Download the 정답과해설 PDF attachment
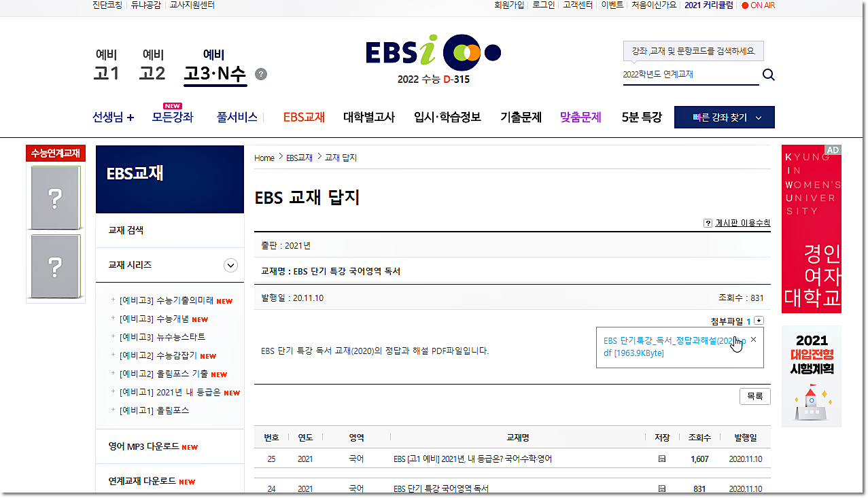 point(674,346)
